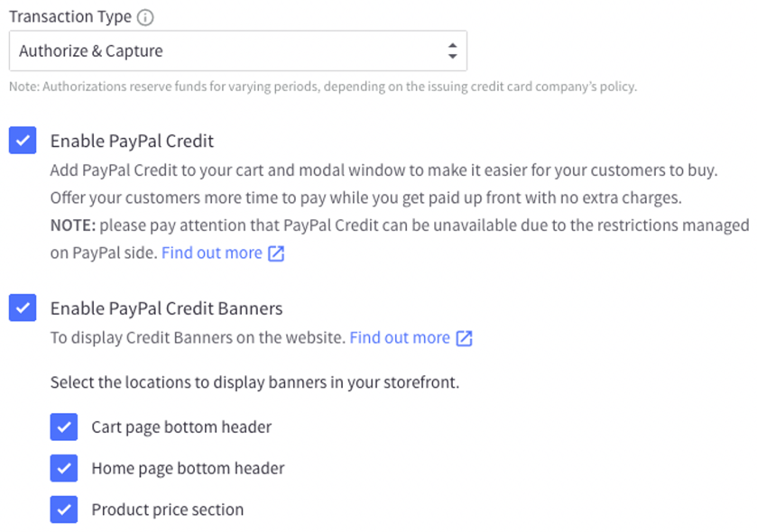Click the Cart page bottom header label
This screenshot has width=757, height=532.
click(x=181, y=427)
